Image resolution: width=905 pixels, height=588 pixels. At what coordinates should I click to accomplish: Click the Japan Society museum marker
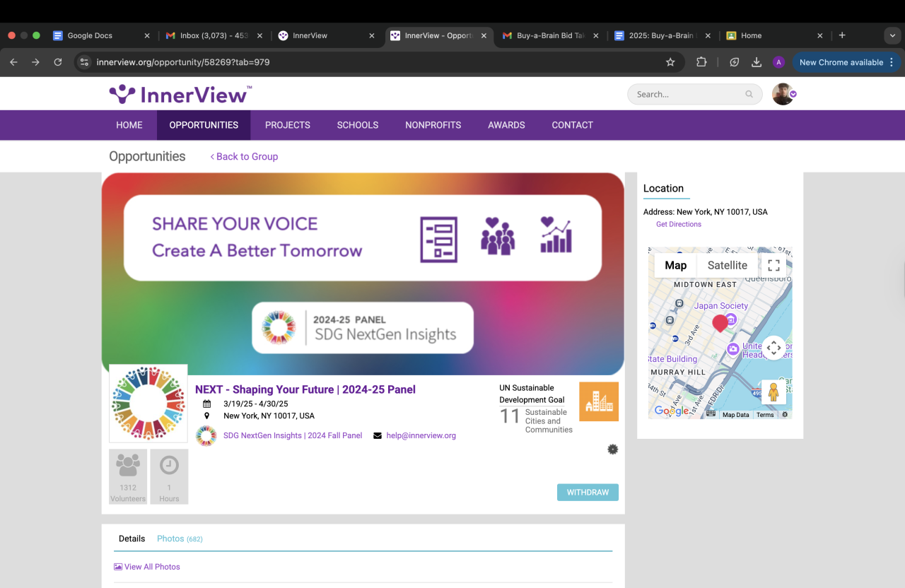pos(731,320)
